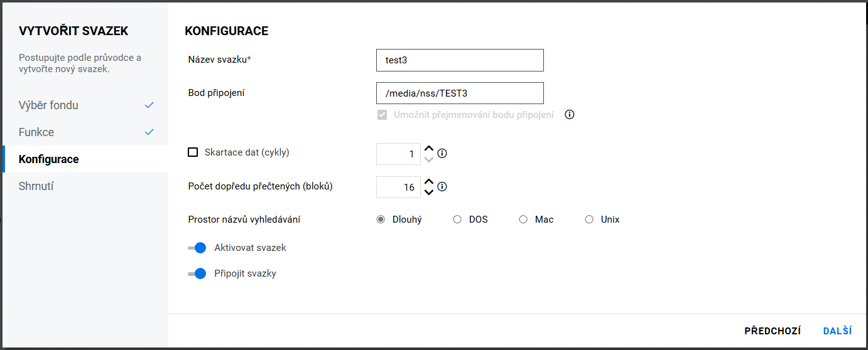
Task: Click the DALŠÍ button
Action: coord(837,331)
